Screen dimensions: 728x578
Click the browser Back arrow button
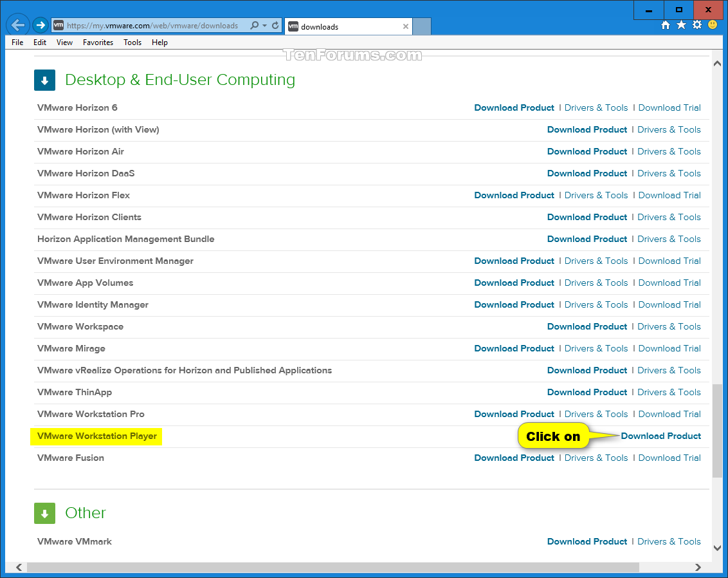17,25
